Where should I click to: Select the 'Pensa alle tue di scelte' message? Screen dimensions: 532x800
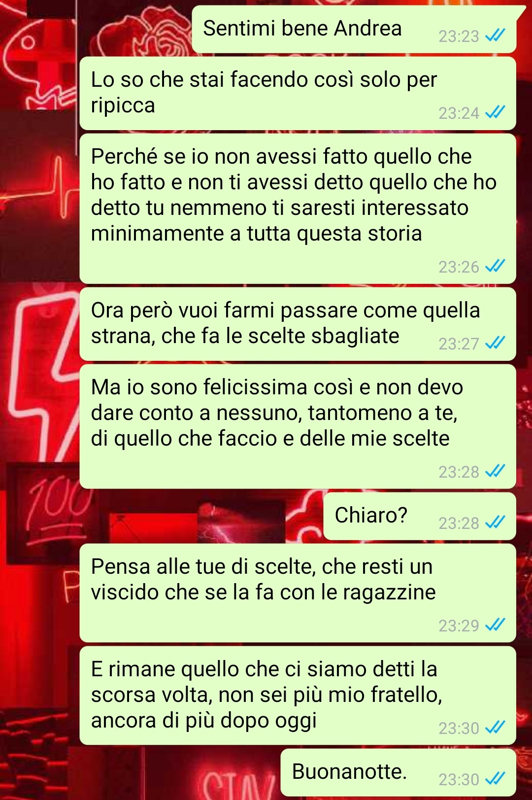(x=298, y=593)
